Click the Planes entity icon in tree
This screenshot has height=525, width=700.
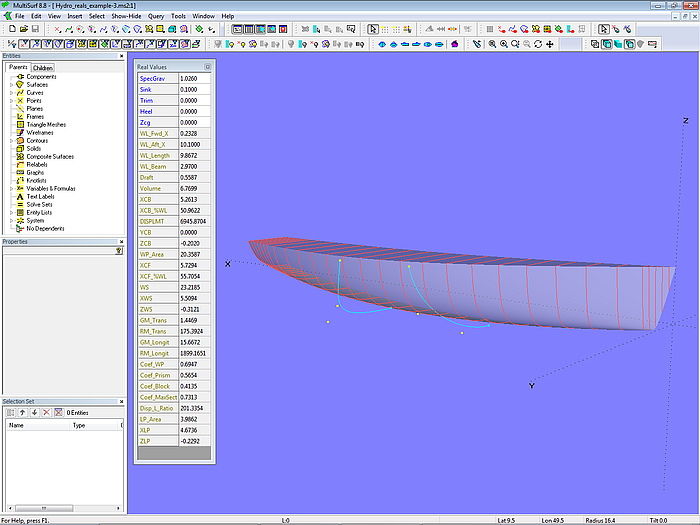(20, 109)
